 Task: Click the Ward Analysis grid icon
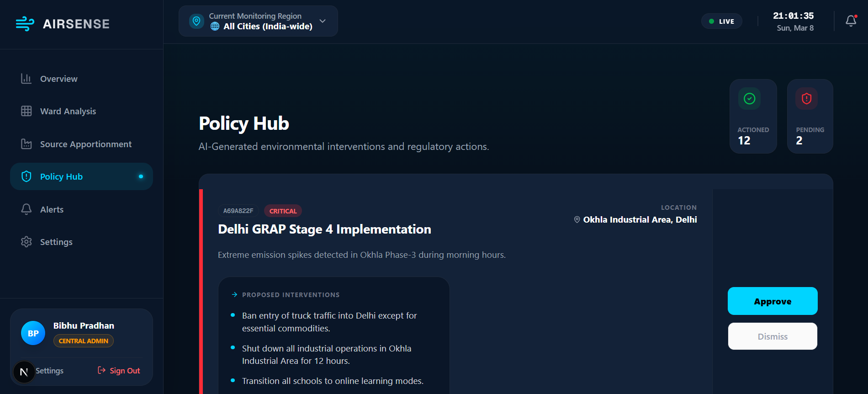click(26, 111)
